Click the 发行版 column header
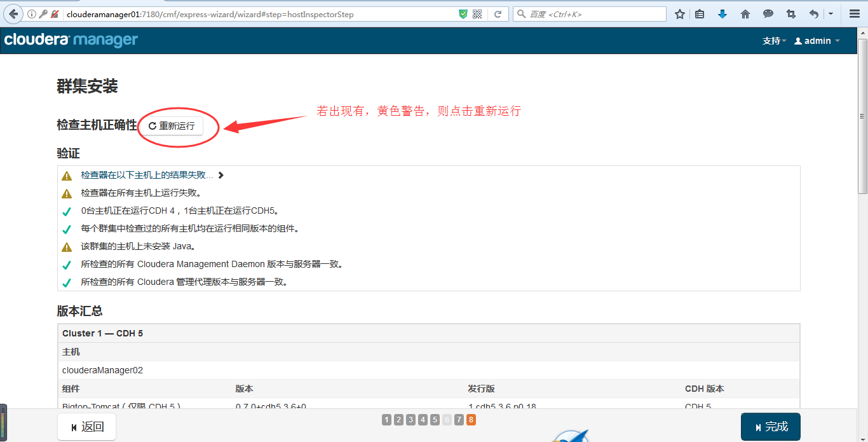868x442 pixels. click(482, 389)
